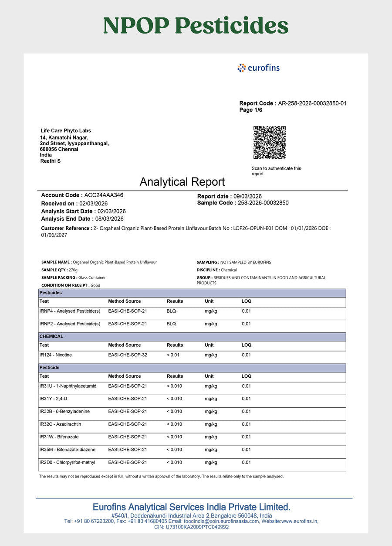Click the EASI-CHE-SOP-32 method source
The width and height of the screenshot is (392, 546).
coord(128,355)
